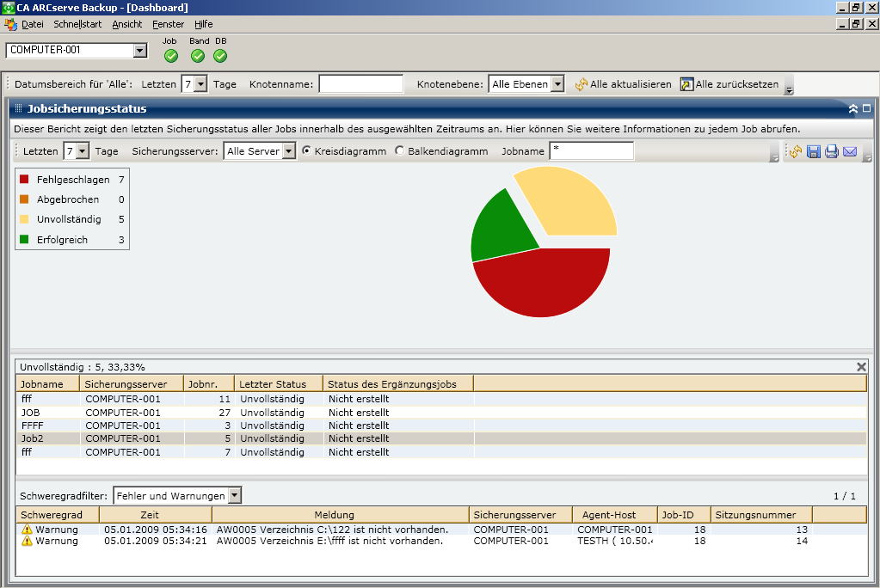Open the Sicherungsserver 'Alle Server' dropdown
The height and width of the screenshot is (588, 880).
point(288,151)
